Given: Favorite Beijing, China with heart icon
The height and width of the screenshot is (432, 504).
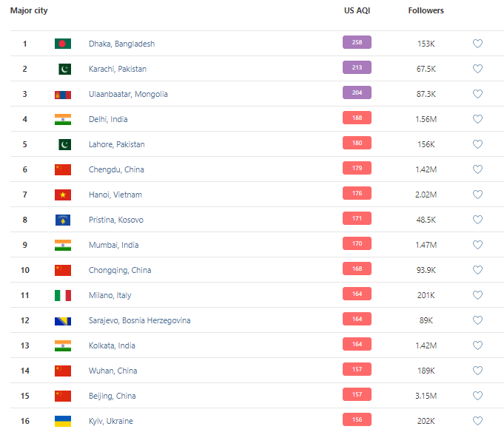Looking at the screenshot, I should point(477,396).
